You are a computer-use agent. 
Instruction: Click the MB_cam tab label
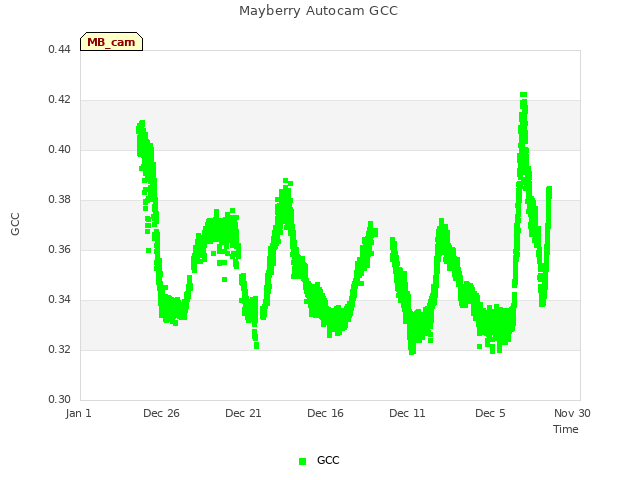pos(111,42)
